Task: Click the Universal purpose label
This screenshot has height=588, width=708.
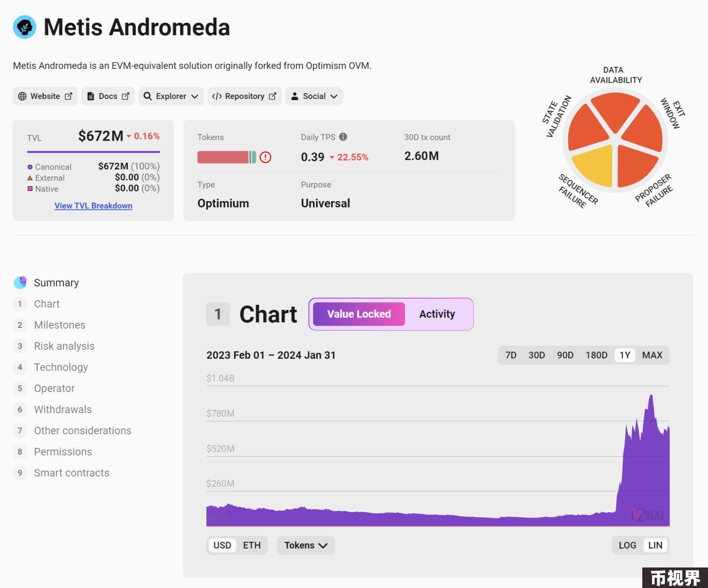Action: point(326,203)
